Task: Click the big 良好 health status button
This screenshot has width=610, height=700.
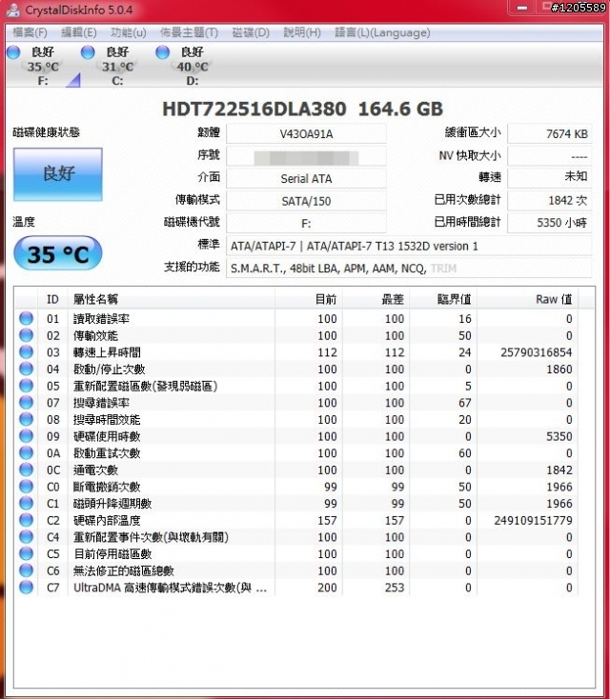Action: pyautogui.click(x=58, y=174)
